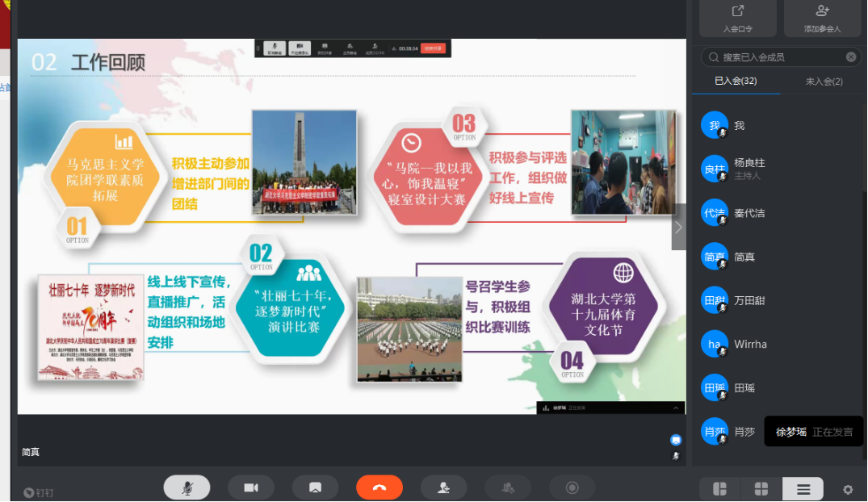
Task: Switch to the 未入会(2) tab
Action: [x=824, y=82]
